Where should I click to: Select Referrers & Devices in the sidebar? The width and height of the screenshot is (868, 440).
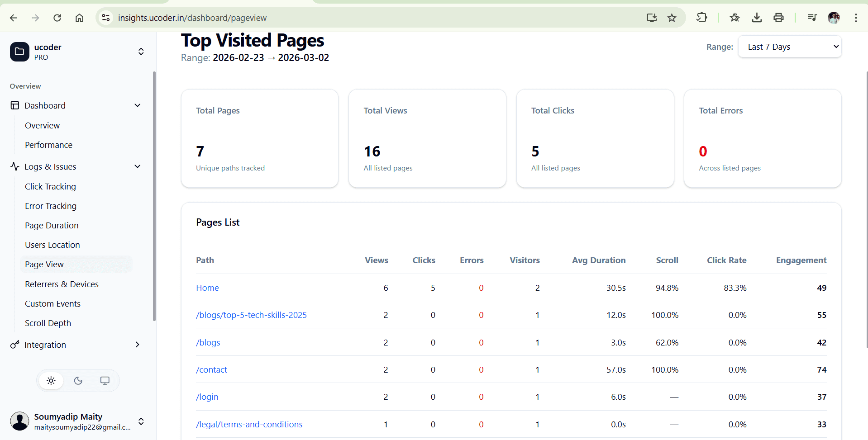pos(62,284)
